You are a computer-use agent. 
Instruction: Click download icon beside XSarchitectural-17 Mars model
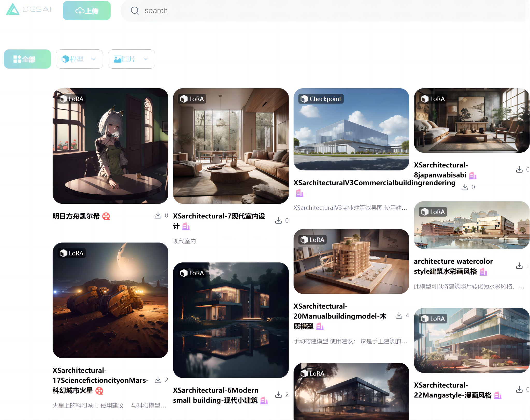click(158, 380)
